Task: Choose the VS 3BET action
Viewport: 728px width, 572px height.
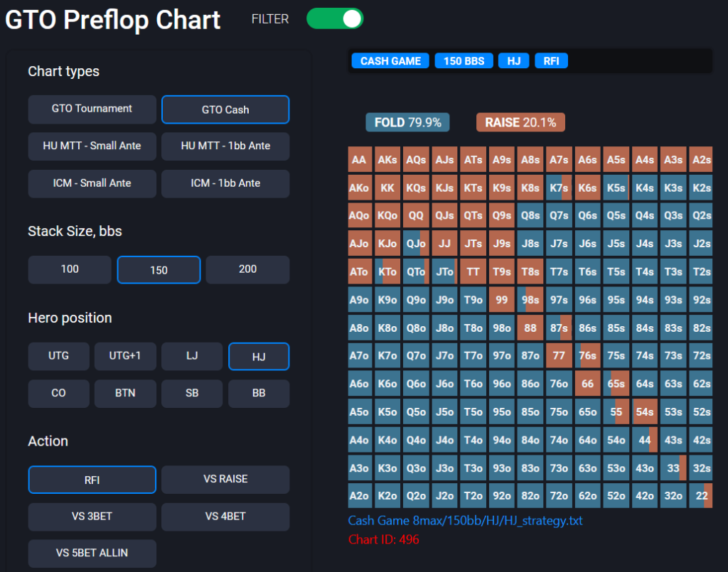Action: (92, 517)
